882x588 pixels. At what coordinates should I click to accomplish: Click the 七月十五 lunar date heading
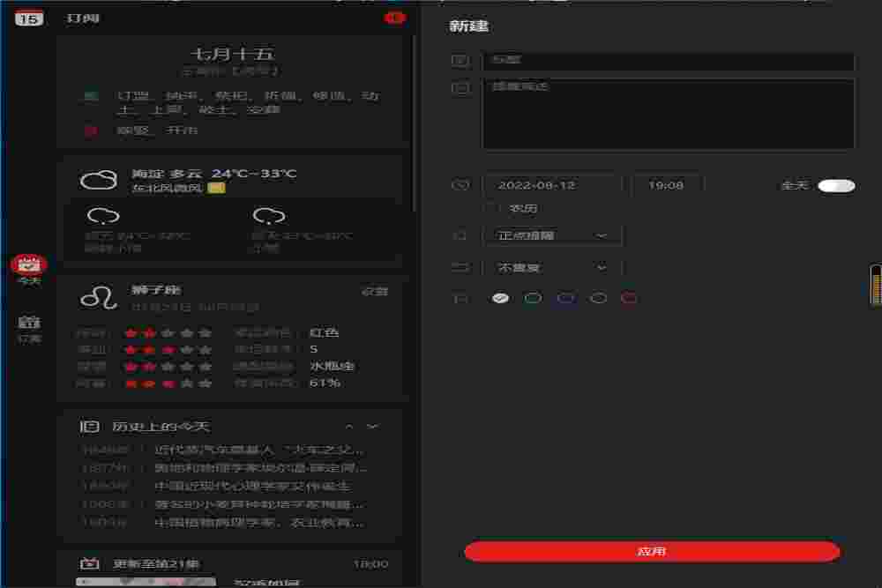point(232,54)
